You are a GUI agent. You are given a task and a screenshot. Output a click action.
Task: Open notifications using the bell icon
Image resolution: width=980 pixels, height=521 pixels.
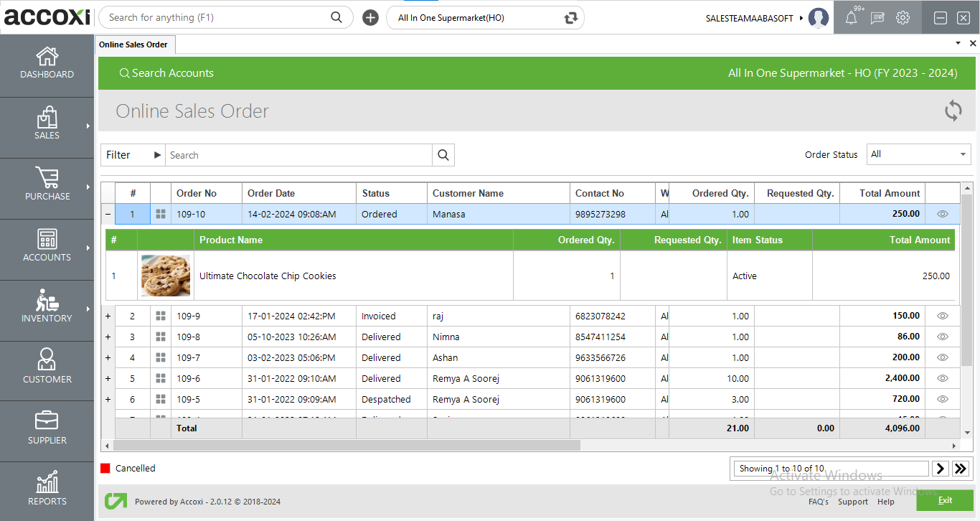coord(852,17)
